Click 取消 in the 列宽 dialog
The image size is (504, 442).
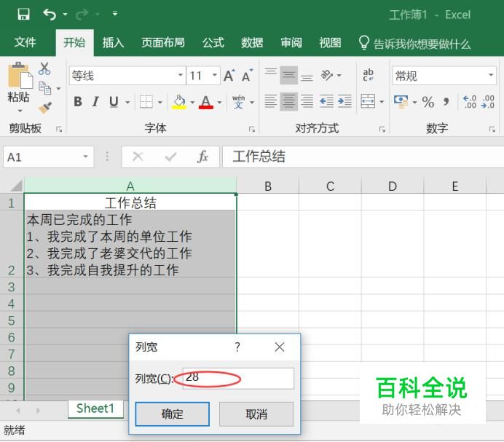256,414
